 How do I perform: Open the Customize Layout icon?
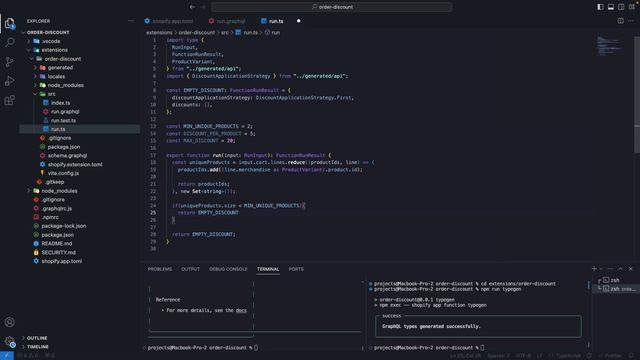click(632, 7)
